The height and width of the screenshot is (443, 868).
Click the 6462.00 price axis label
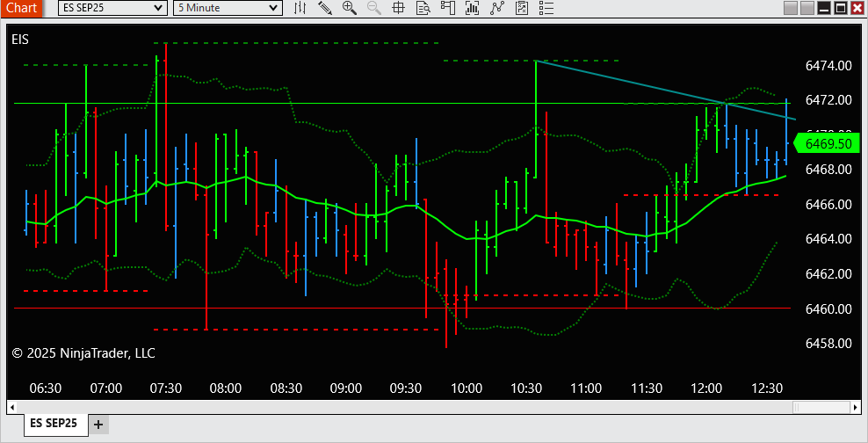pos(828,274)
